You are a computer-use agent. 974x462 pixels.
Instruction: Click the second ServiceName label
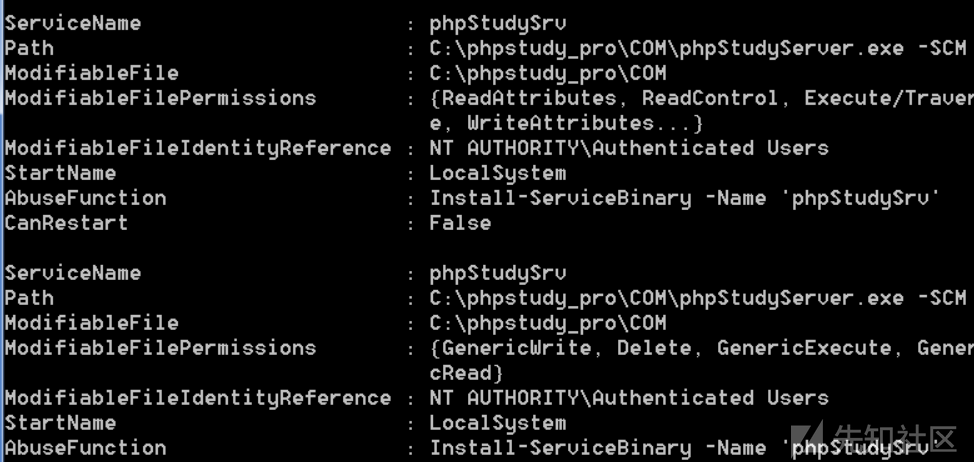pyautogui.click(x=72, y=273)
